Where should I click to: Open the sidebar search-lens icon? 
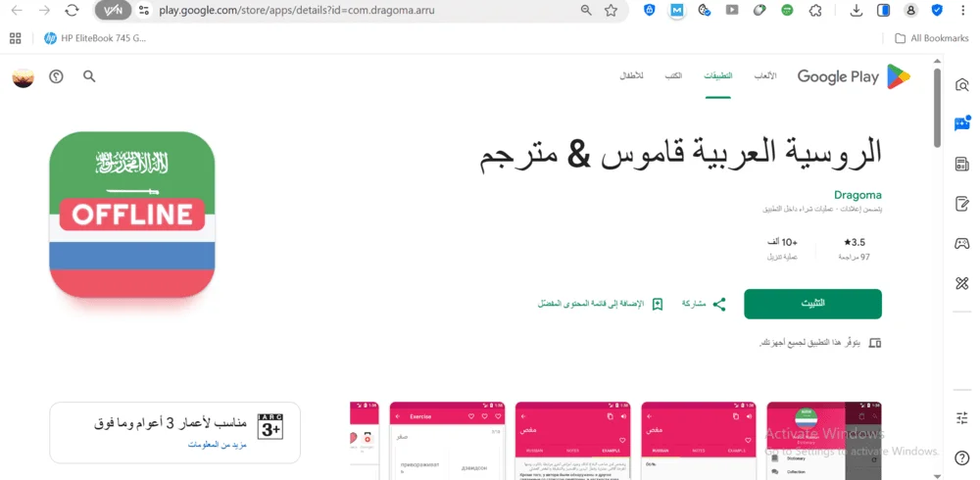[962, 85]
